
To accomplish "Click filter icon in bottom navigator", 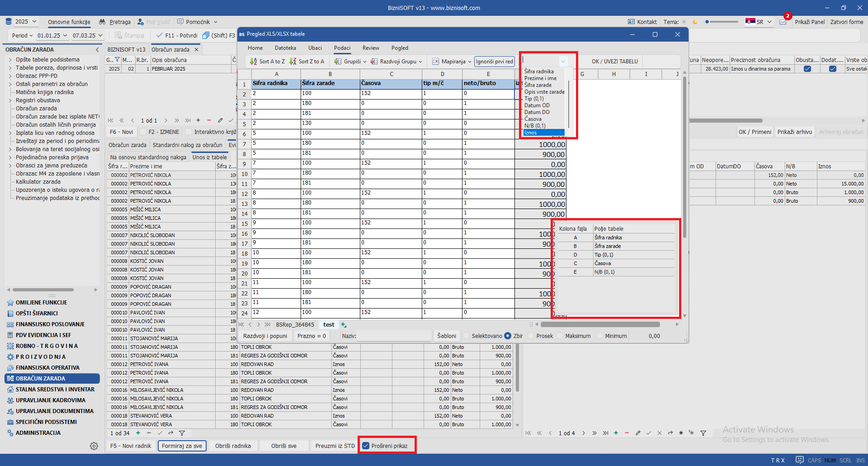I will click(182, 433).
